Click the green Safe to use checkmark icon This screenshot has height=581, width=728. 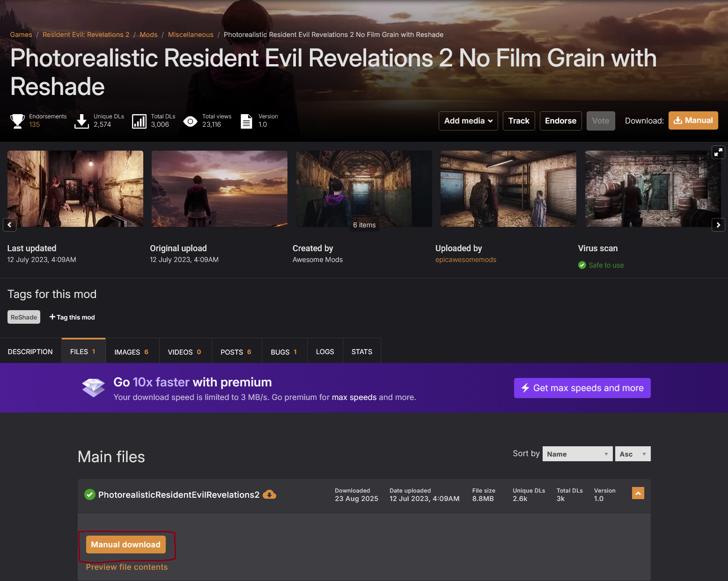[582, 265]
